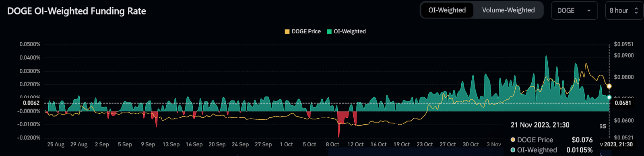The width and height of the screenshot is (644, 156).
Task: Click the 16 Sep date label
Action: pyautogui.click(x=194, y=144)
